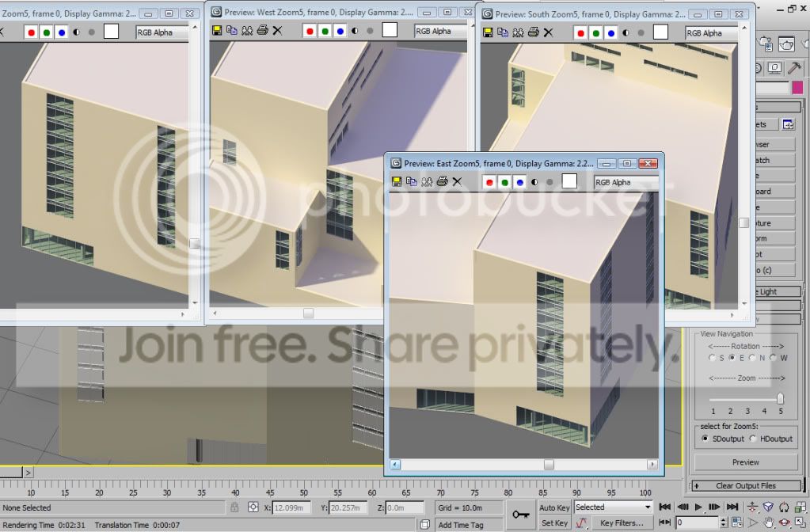Play the animation
This screenshot has width=810, height=532.
698,507
